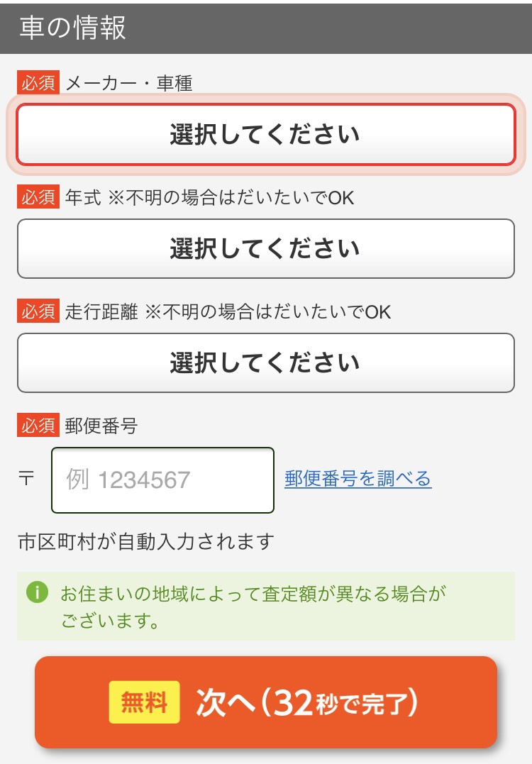Click the 車の情報 section header
The image size is (532, 764).
(x=265, y=27)
